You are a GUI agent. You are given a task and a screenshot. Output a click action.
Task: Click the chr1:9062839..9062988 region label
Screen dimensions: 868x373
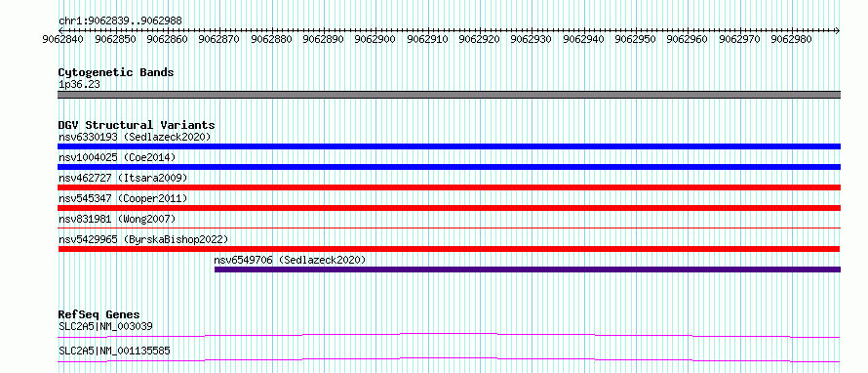point(120,21)
